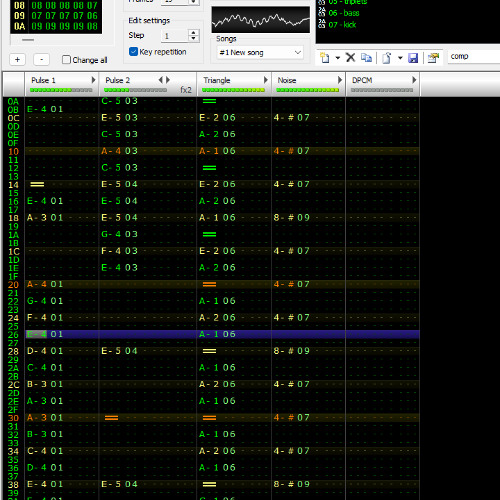Click the minus frame button

(x=42, y=60)
